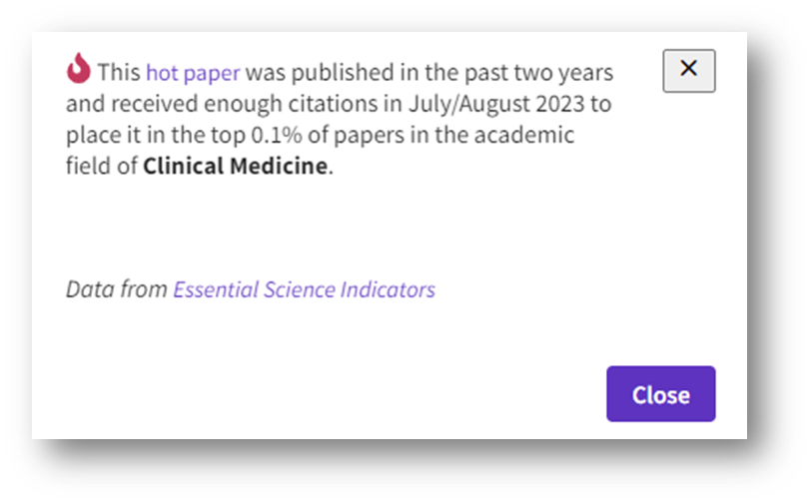Click the italic 'Data from' label
This screenshot has width=812, height=504.
(117, 289)
